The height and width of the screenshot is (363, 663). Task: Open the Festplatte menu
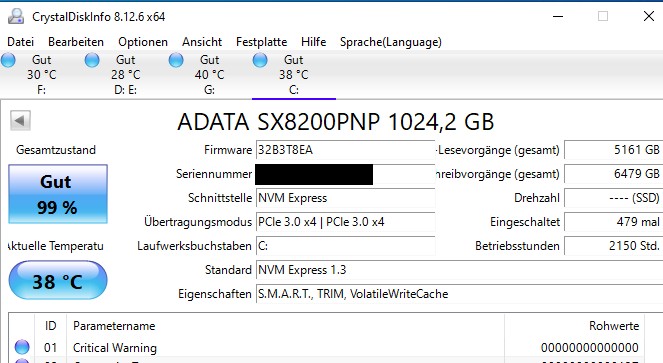pyautogui.click(x=261, y=42)
